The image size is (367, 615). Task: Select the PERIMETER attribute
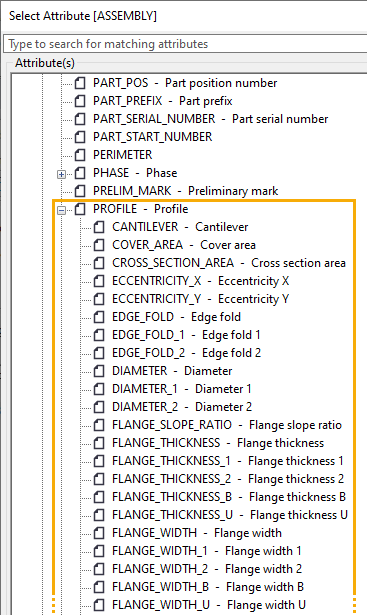122,155
